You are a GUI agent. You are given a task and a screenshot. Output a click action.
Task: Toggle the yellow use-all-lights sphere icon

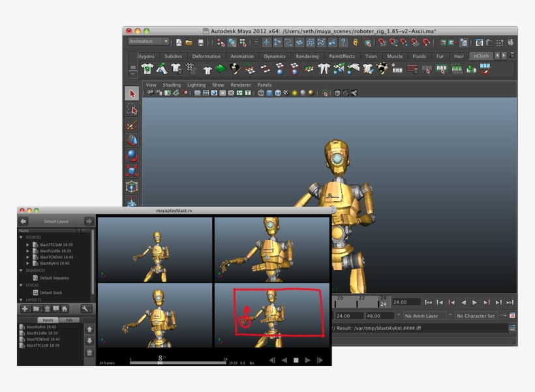294,93
